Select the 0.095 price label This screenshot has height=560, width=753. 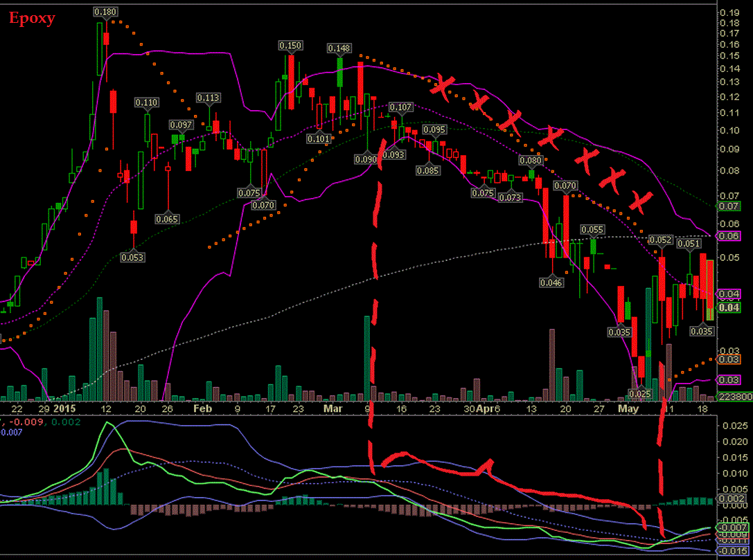click(x=434, y=129)
